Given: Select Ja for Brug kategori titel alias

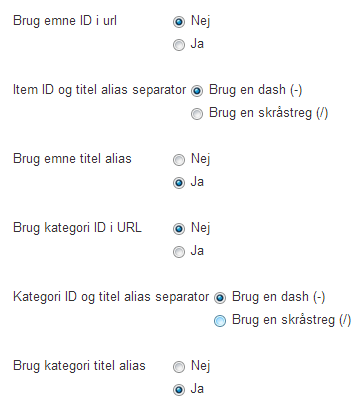Looking at the screenshot, I should click(179, 390).
